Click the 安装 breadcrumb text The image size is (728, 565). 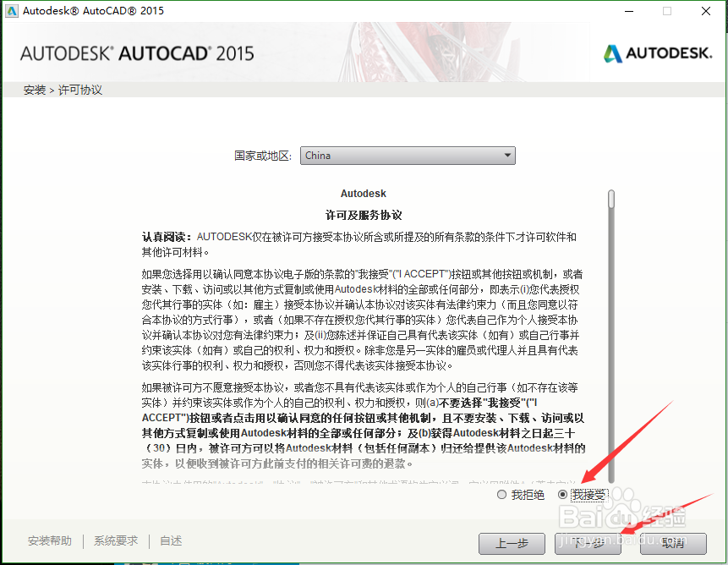(x=35, y=90)
